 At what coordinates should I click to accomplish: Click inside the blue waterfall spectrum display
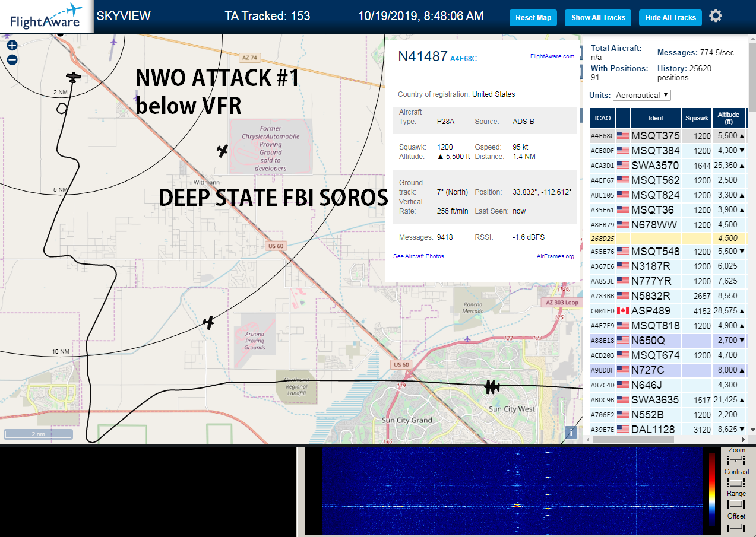(x=512, y=492)
